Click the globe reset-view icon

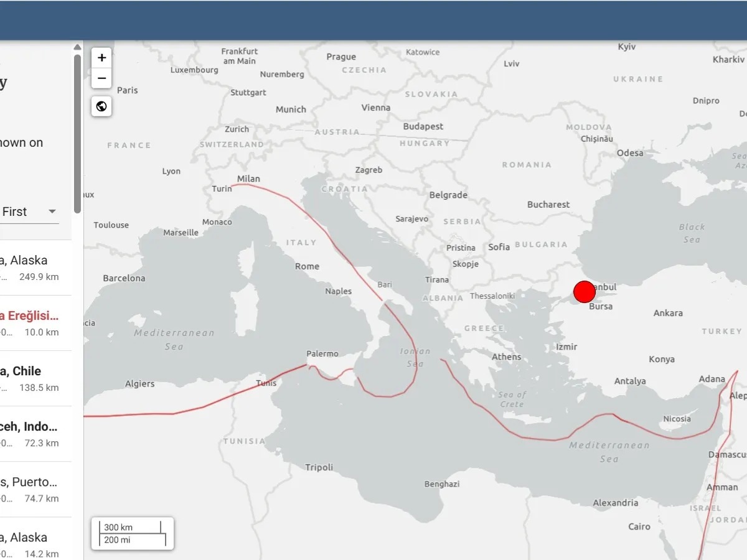tap(102, 106)
